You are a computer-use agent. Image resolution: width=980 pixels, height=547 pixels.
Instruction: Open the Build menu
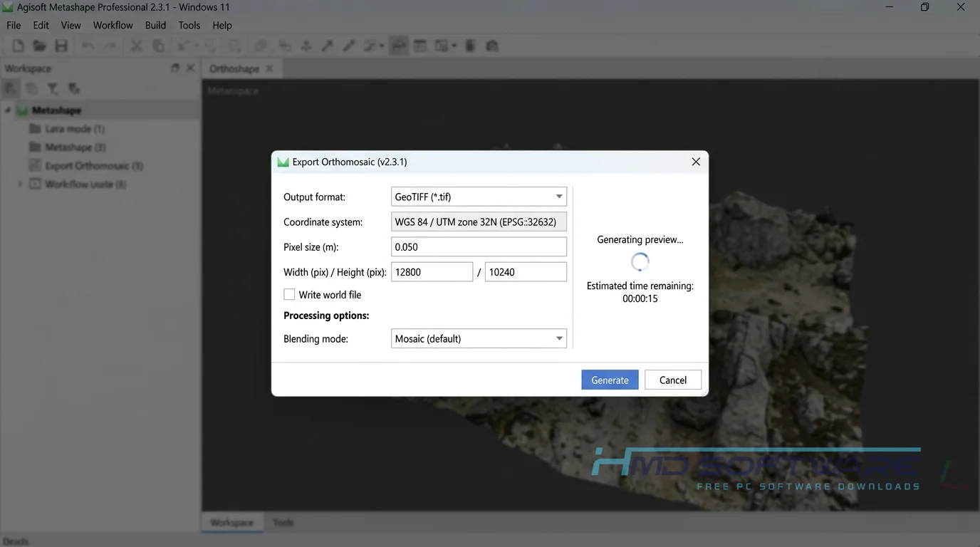[x=155, y=25]
